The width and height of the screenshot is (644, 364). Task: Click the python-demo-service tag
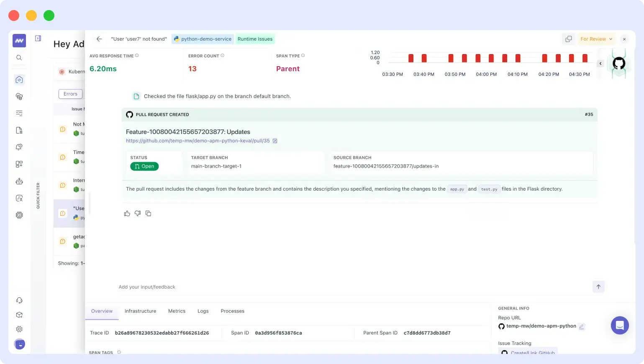[203, 39]
